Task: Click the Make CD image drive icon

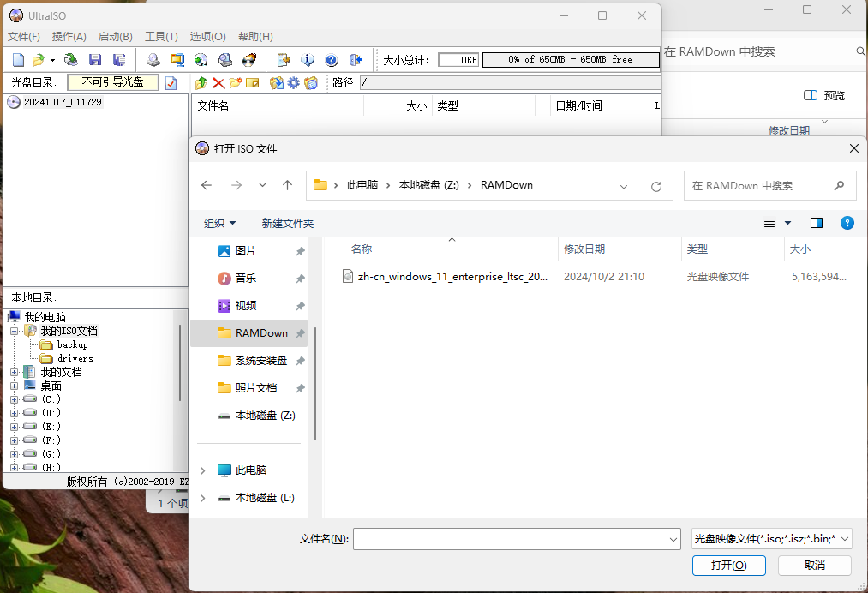Action: coord(153,60)
